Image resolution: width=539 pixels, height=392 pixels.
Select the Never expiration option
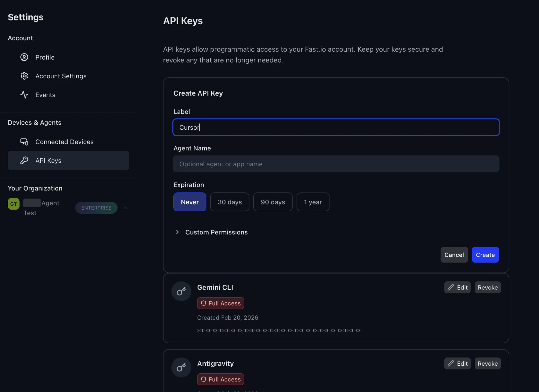click(x=190, y=202)
